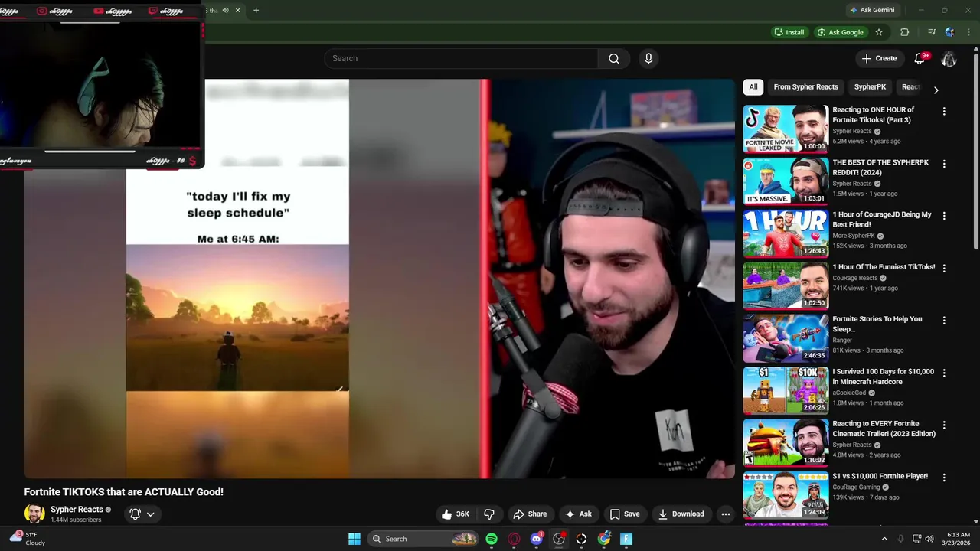Screen dimensions: 980x551
Task: Open the Chrome extensions puzzle icon
Action: pos(905,32)
